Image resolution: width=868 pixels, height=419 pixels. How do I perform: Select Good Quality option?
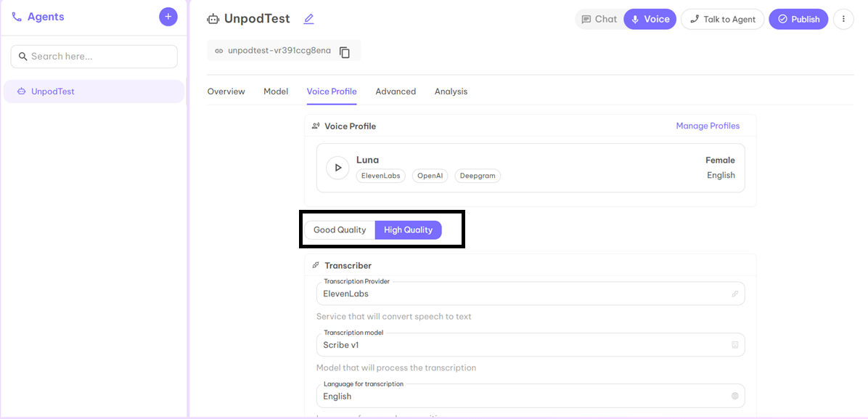click(340, 230)
